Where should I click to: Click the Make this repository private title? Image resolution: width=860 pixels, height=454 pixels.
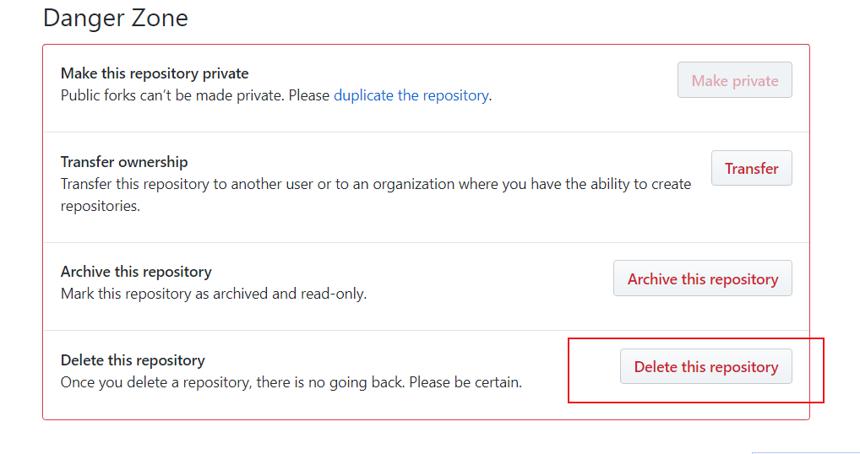154,73
